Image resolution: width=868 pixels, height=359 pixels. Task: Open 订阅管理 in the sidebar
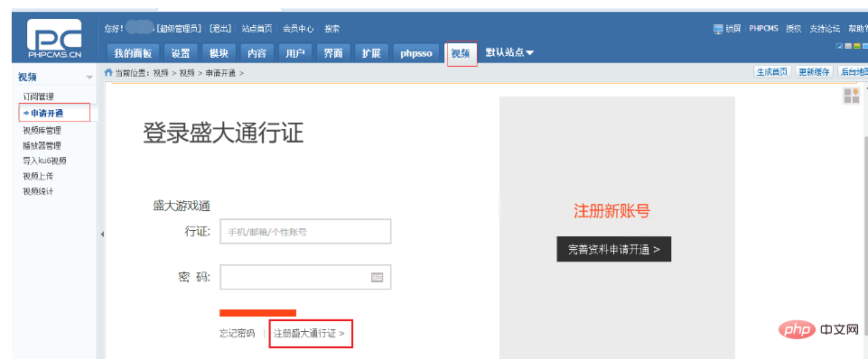point(39,97)
